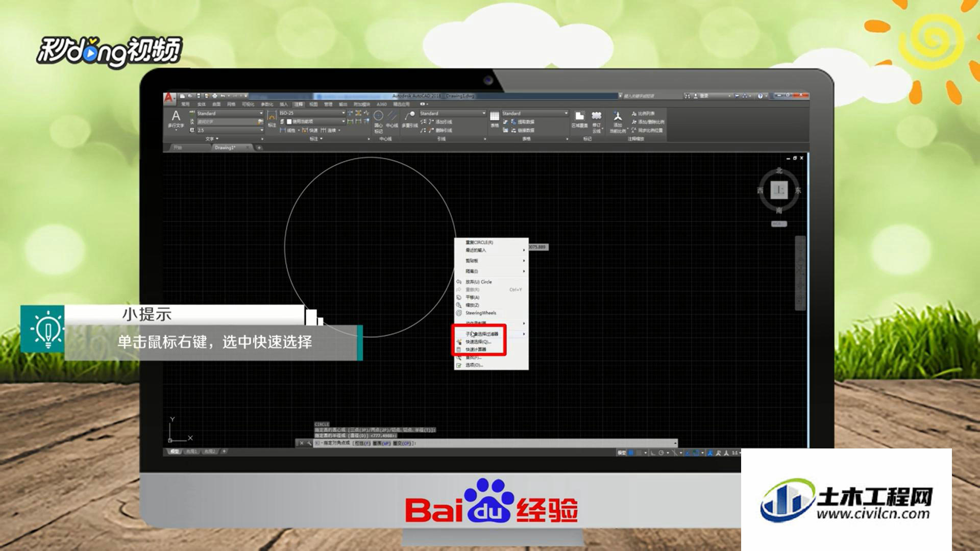The height and width of the screenshot is (551, 980).
Task: Click the 上 (Top) face of the ViewCube
Action: pos(779,190)
